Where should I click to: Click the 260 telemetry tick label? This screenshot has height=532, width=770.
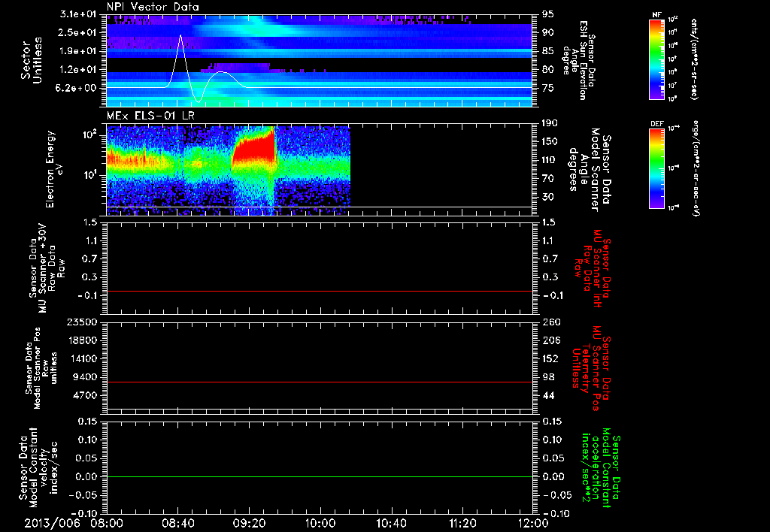[551, 322]
